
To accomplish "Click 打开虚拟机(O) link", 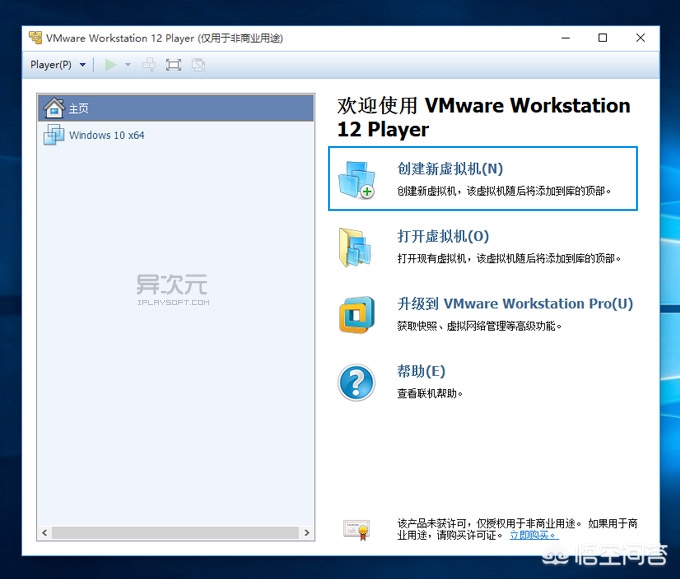I will coord(443,236).
